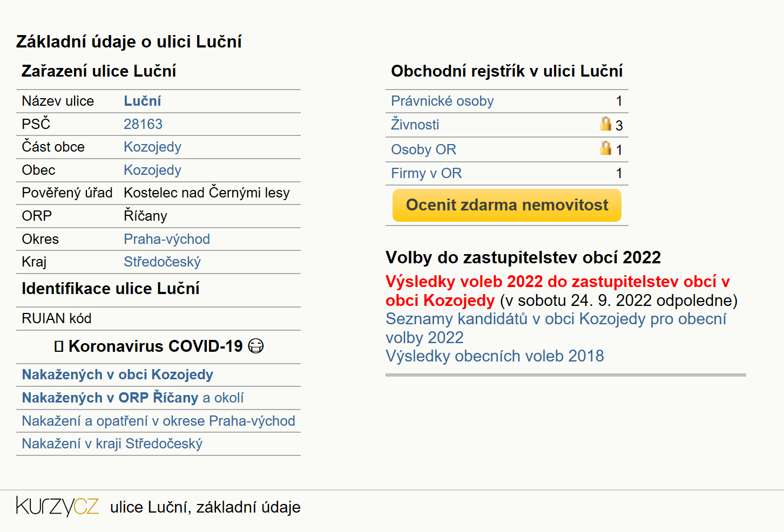784x532 pixels.
Task: Open Kozojedy link in Obec row
Action: point(152,170)
